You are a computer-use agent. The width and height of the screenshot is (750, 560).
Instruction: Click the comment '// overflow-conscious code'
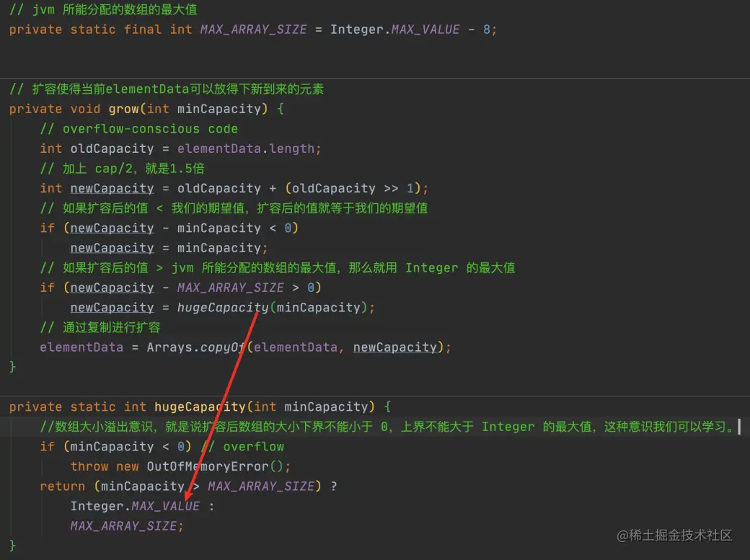pos(138,129)
